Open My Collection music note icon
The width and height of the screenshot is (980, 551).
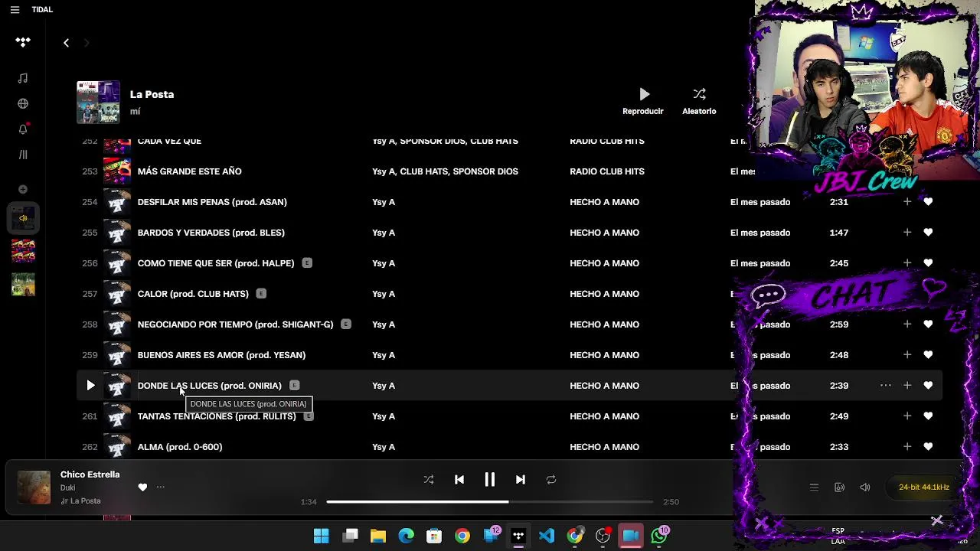pyautogui.click(x=23, y=78)
